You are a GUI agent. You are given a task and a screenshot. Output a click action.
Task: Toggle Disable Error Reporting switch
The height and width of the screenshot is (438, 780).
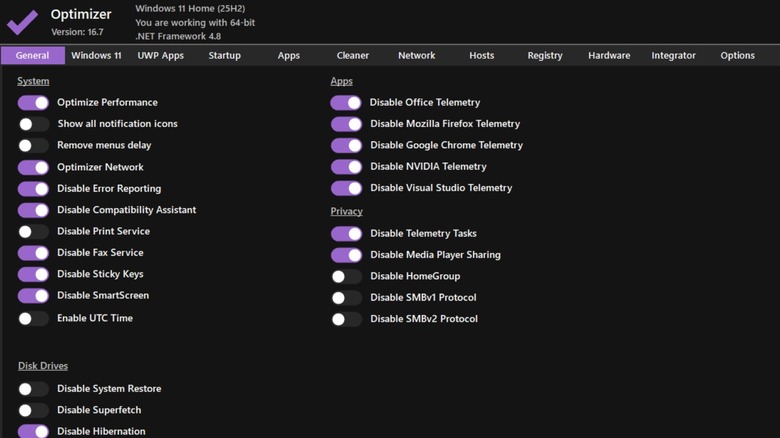pos(33,189)
